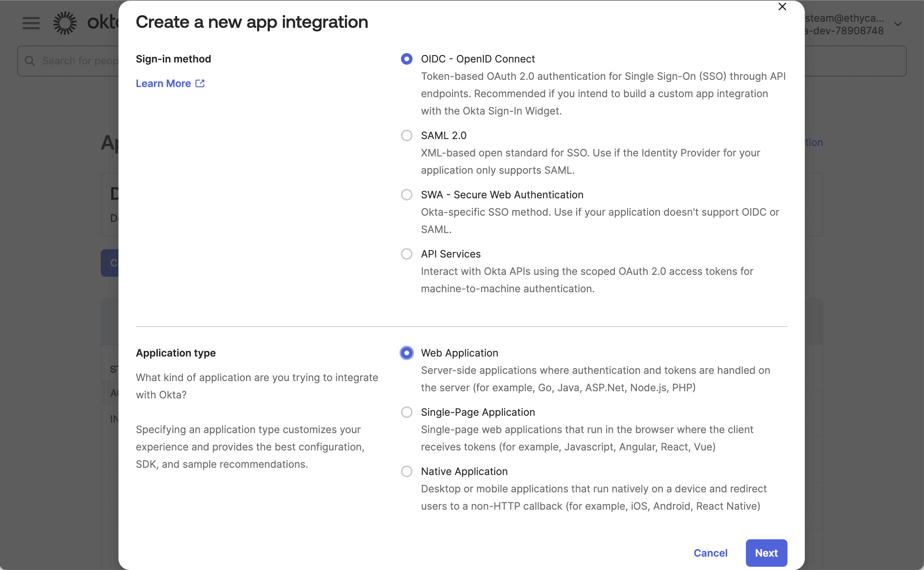This screenshot has height=570, width=924.
Task: Open the Learn More external link icon
Action: pyautogui.click(x=200, y=83)
